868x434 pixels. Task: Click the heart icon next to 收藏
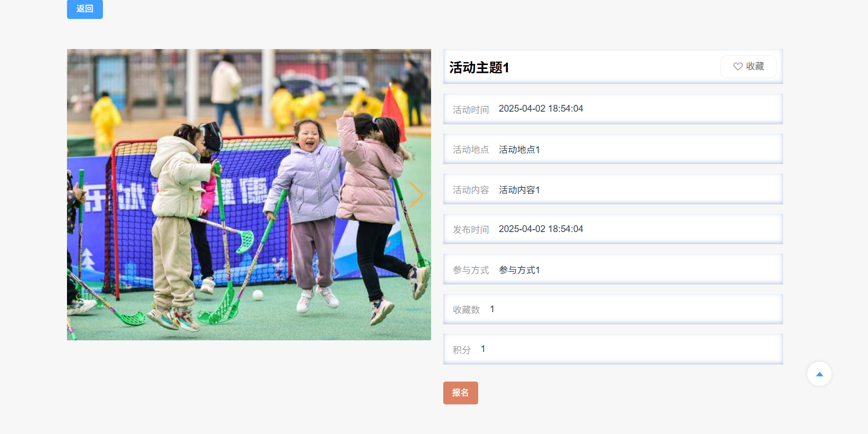pos(737,67)
